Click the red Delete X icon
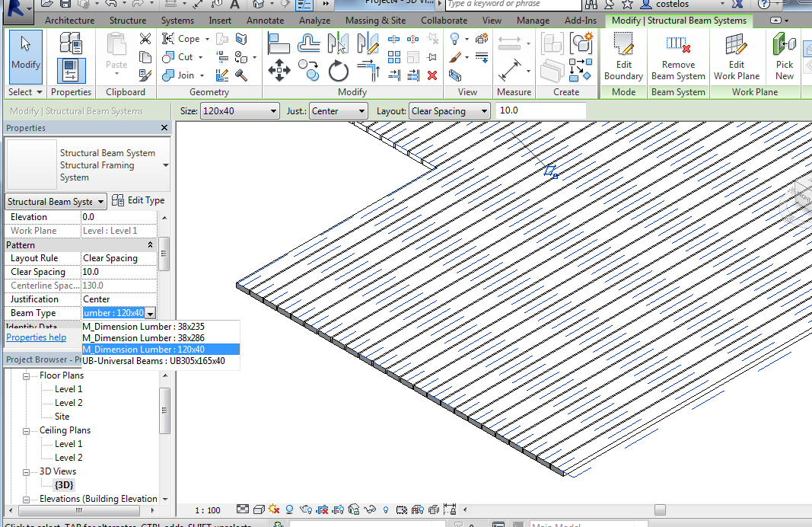Screen dimensions: 812x527 432,75
